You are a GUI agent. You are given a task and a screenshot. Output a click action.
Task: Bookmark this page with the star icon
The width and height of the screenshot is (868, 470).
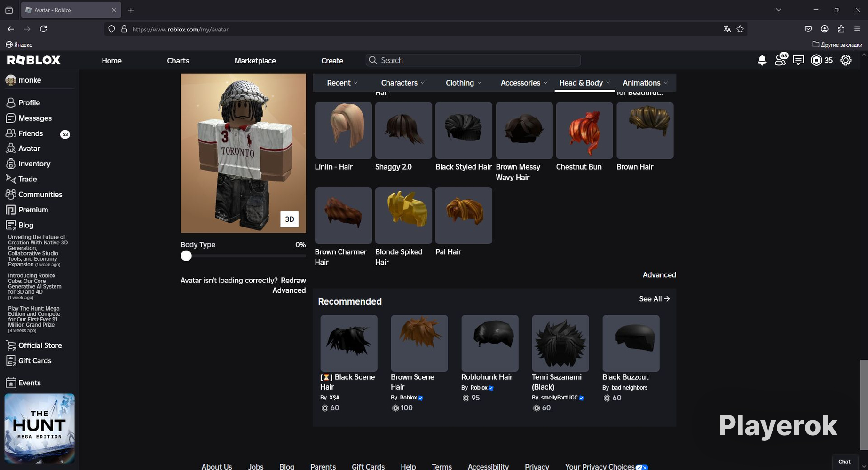click(740, 29)
